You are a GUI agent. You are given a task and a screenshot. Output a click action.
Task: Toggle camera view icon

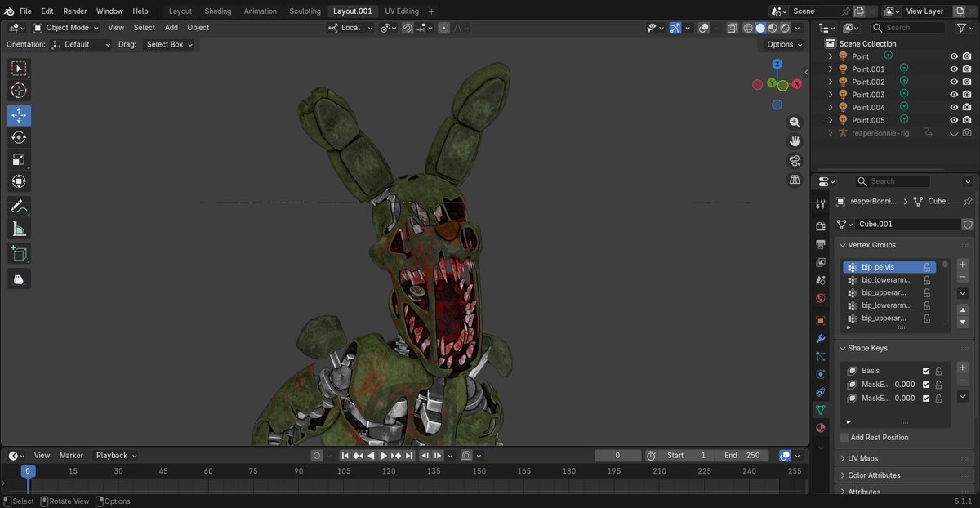pos(795,160)
